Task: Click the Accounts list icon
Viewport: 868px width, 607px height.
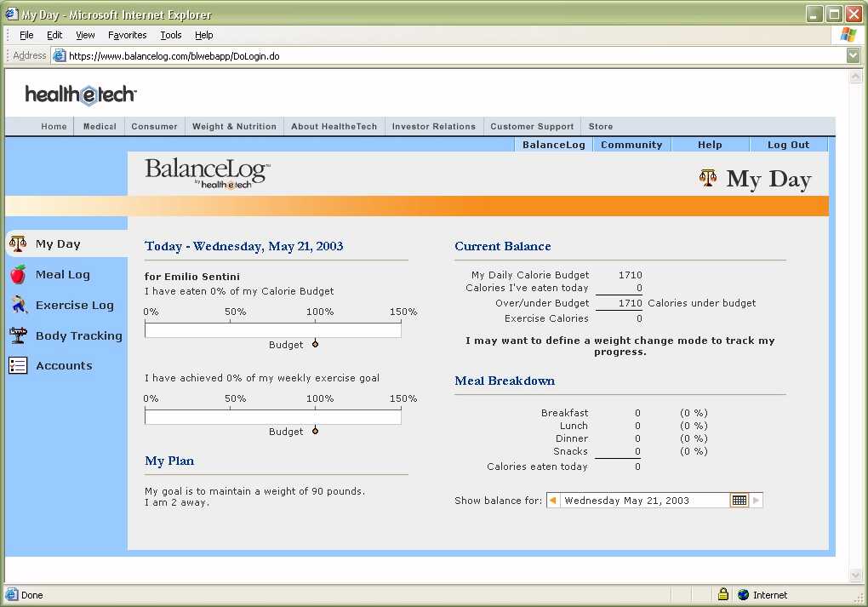Action: point(18,365)
